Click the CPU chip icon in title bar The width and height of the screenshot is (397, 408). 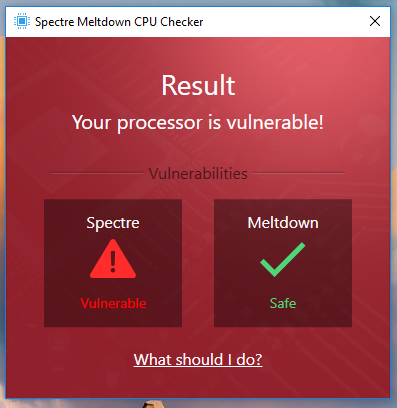[x=22, y=21]
